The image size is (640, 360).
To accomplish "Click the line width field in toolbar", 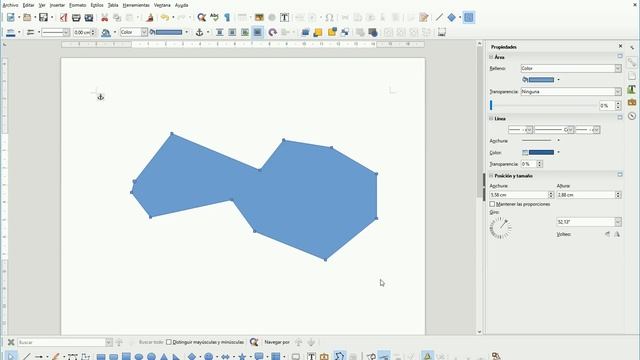I will pyautogui.click(x=82, y=32).
